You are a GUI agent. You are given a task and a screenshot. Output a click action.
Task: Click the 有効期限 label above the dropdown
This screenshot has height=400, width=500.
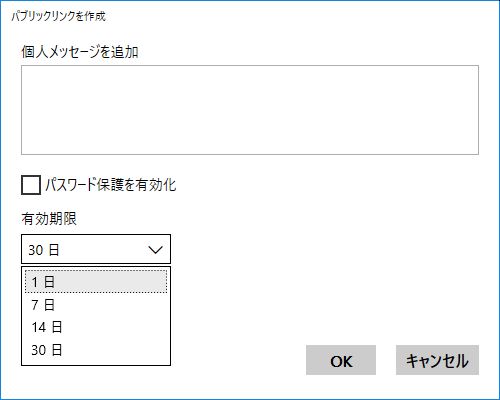coord(49,219)
